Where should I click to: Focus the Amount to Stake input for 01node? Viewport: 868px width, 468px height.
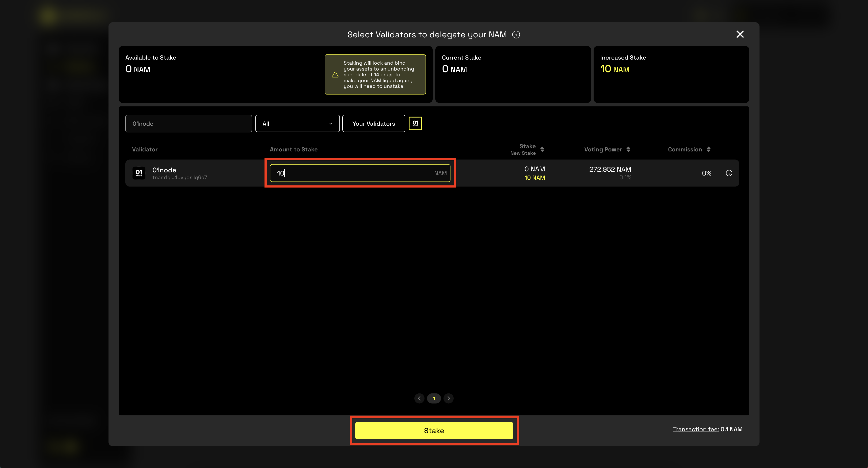[x=360, y=173]
